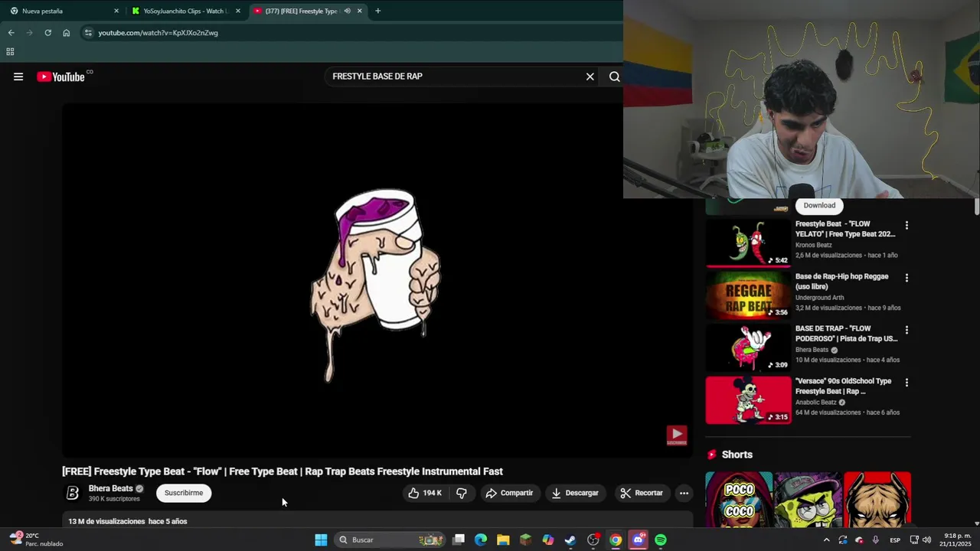Open Discord from taskbar

coord(638,540)
